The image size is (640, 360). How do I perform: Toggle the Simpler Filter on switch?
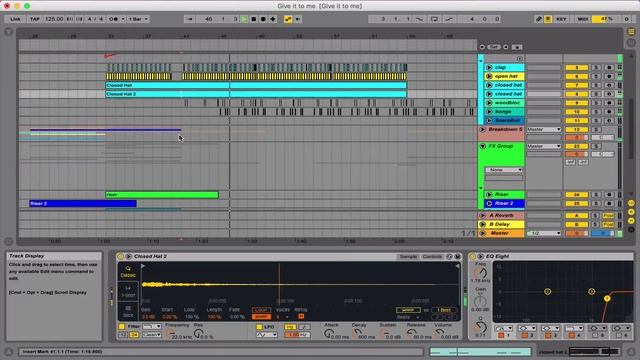[122, 327]
